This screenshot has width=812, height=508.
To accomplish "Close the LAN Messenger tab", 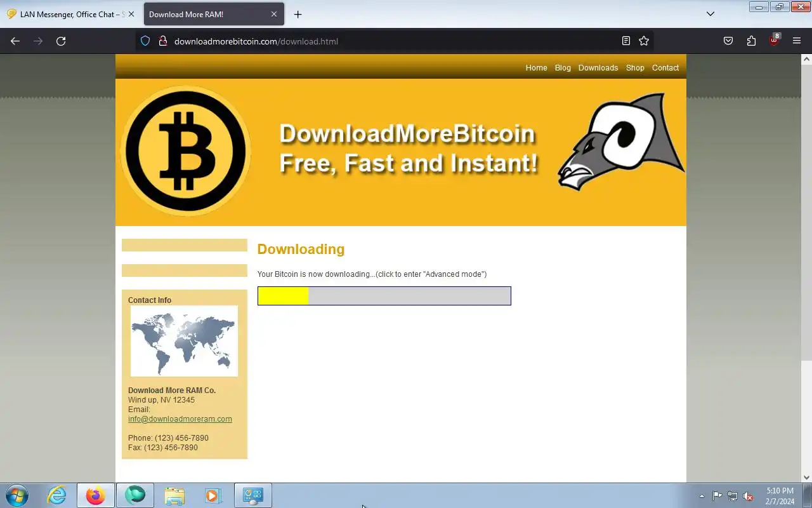I will tap(131, 14).
